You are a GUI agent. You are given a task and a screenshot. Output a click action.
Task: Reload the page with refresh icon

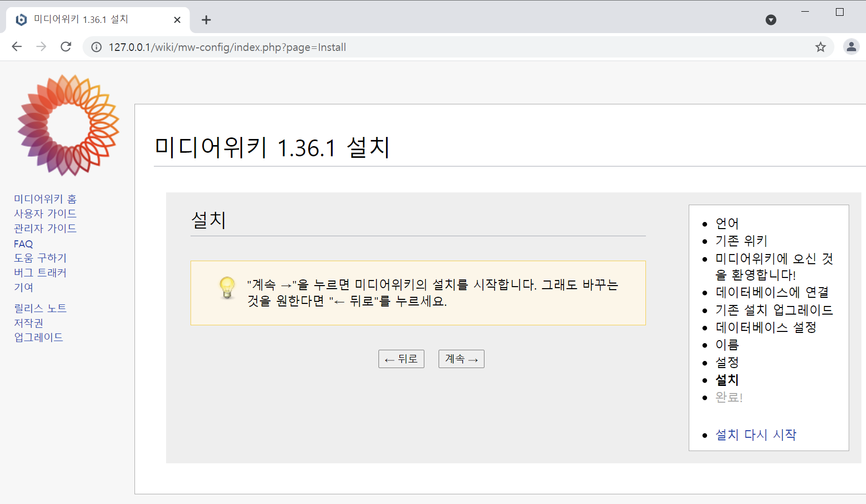[x=66, y=47]
